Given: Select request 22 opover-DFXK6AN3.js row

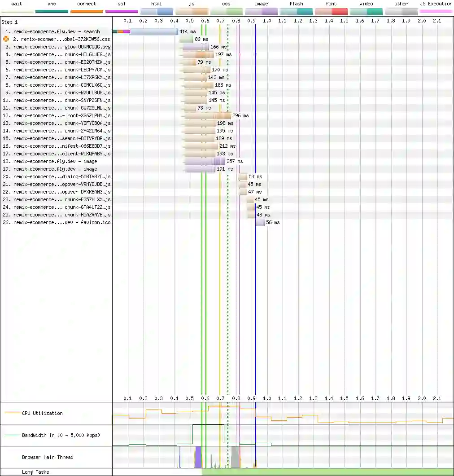Looking at the screenshot, I should pyautogui.click(x=57, y=192).
